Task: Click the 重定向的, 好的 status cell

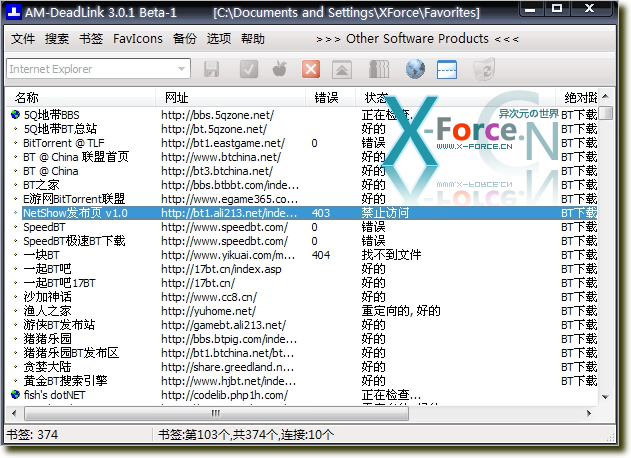Action: [x=401, y=311]
